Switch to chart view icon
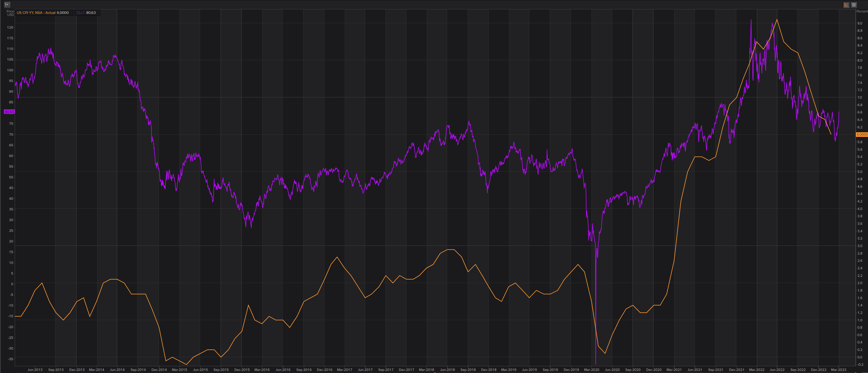The width and height of the screenshot is (868, 373). (x=846, y=5)
